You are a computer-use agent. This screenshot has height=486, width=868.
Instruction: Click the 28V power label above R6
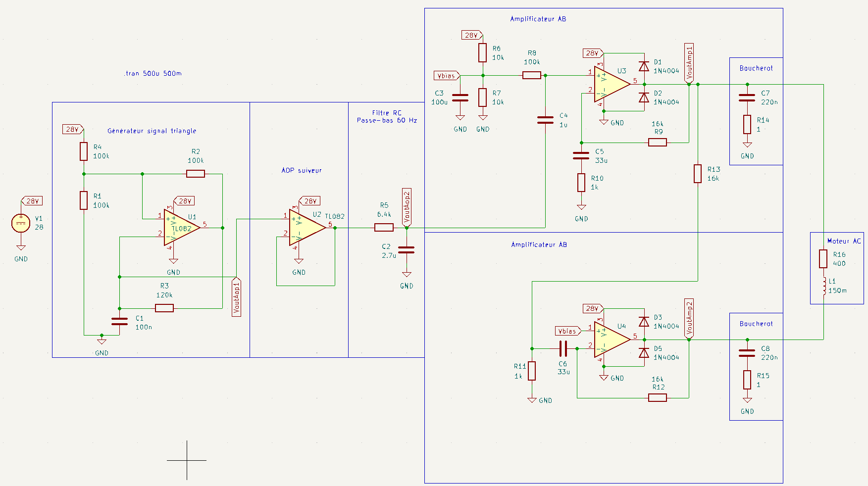coord(472,35)
